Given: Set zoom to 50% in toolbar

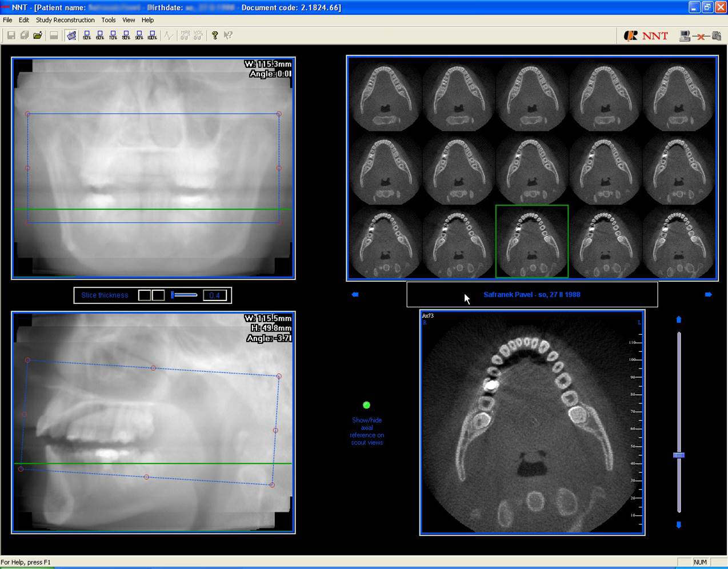Looking at the screenshot, I should click(87, 35).
